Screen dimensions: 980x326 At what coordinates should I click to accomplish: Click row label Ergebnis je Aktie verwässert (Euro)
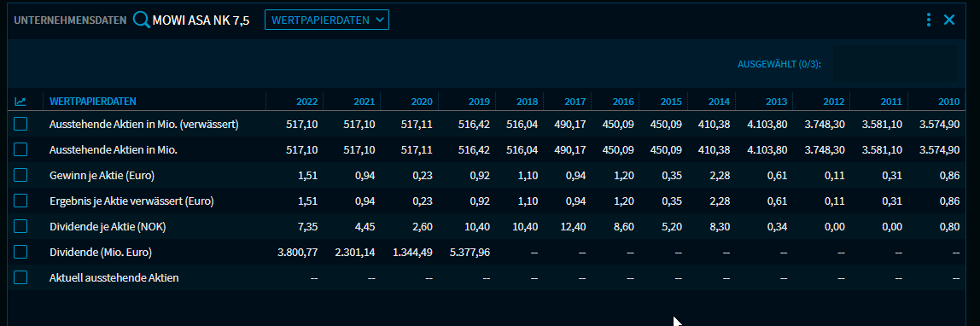point(131,201)
